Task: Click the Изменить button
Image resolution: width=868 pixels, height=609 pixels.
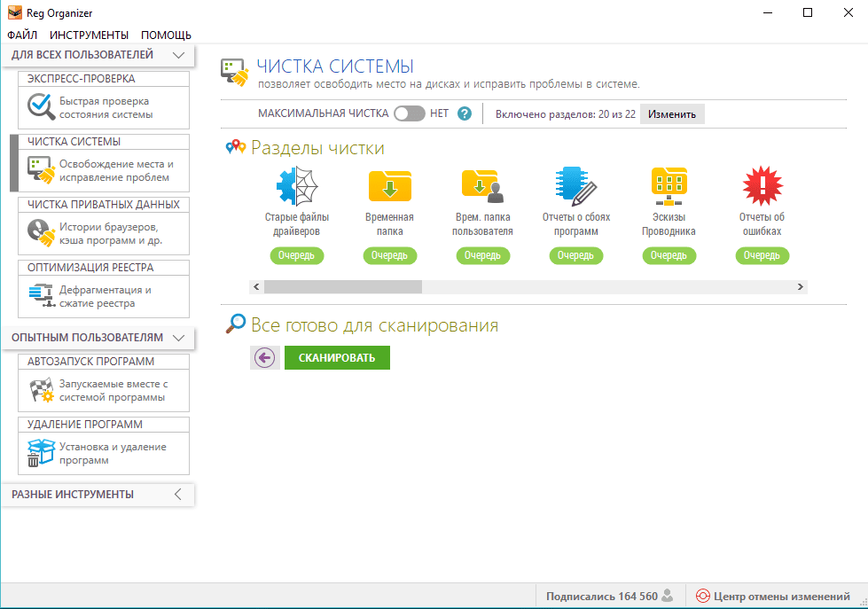Action: (672, 113)
